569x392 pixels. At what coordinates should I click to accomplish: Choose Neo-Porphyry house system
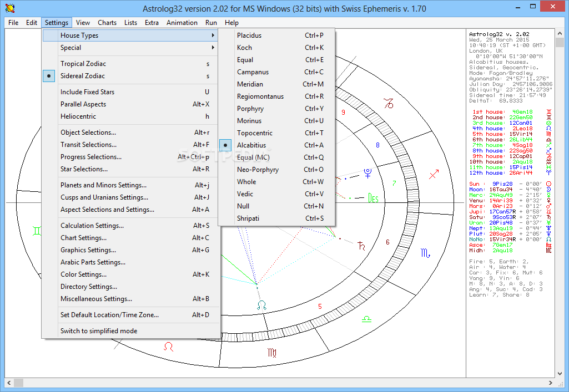[276, 170]
